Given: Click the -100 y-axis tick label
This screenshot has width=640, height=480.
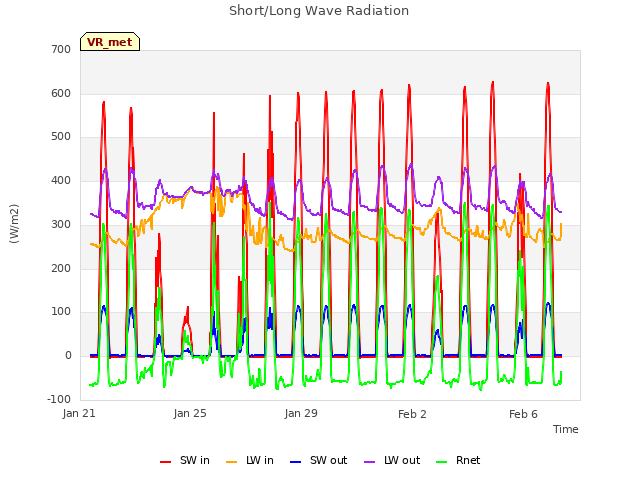Looking at the screenshot, I should click(x=59, y=399).
